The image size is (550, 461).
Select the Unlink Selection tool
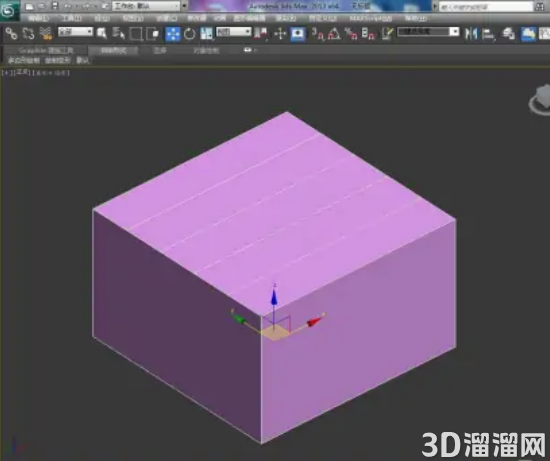point(28,34)
